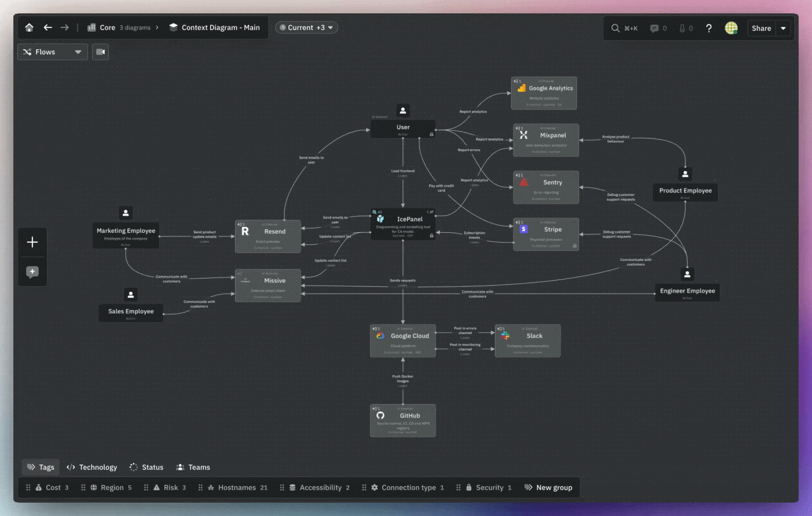Click the Slack logo icon
This screenshot has height=516, width=812.
[505, 336]
